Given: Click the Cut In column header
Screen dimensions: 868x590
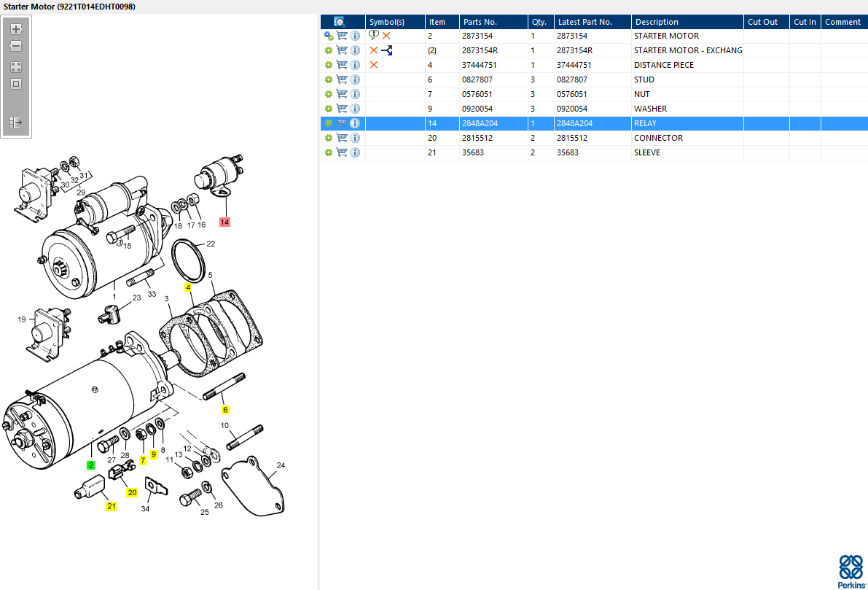Looking at the screenshot, I should 805,22.
